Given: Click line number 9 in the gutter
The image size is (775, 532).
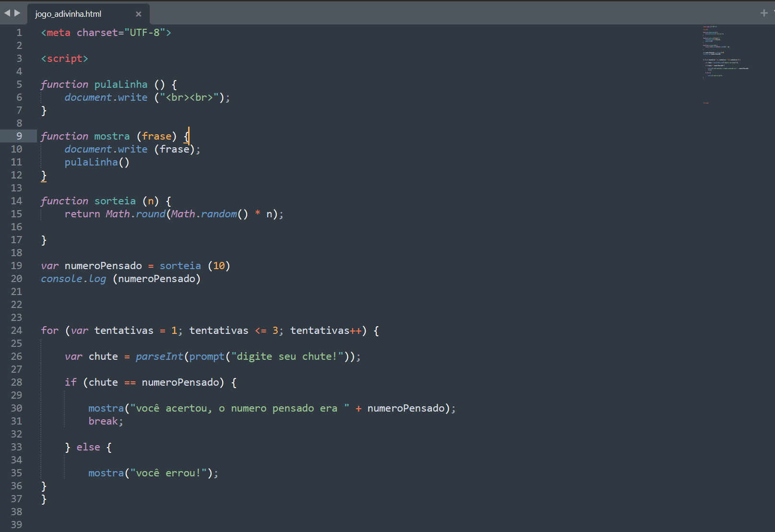Looking at the screenshot, I should (x=19, y=136).
